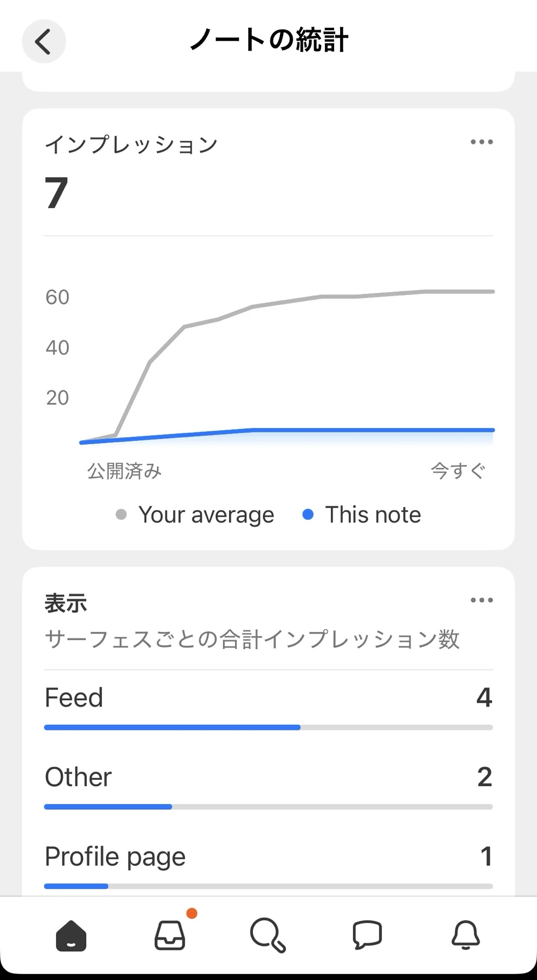The height and width of the screenshot is (980, 537).
Task: Tap the back arrow button
Action: 44,41
